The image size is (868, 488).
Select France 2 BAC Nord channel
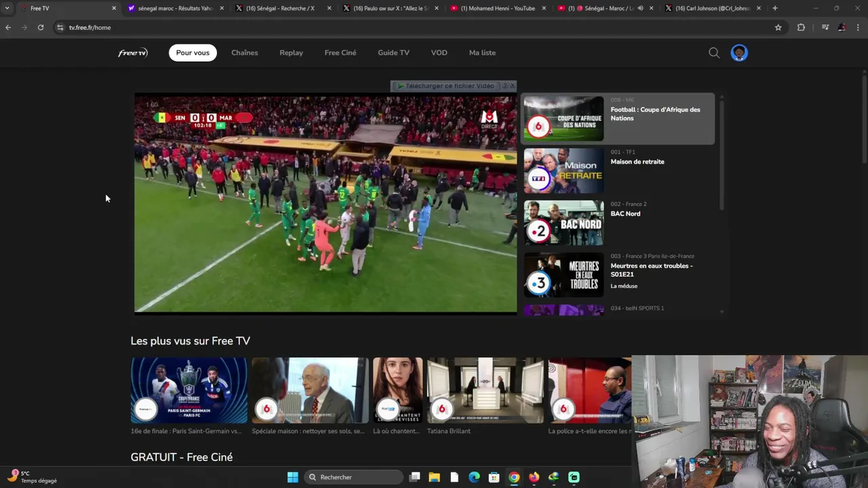(618, 223)
